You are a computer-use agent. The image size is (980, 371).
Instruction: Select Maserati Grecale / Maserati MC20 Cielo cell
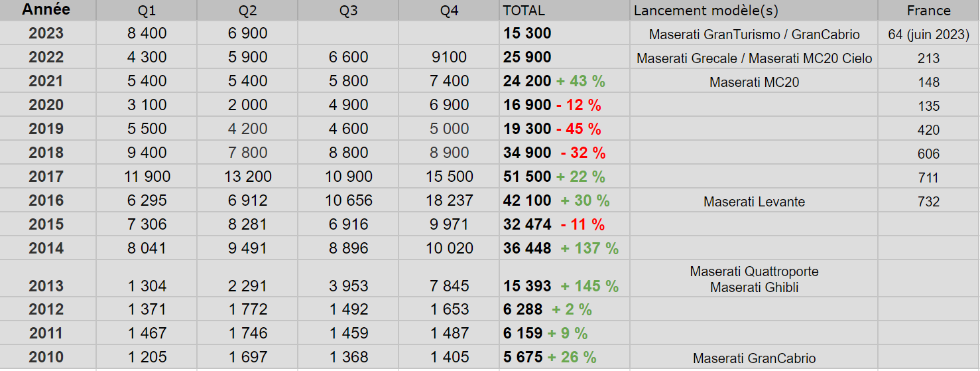[754, 57]
